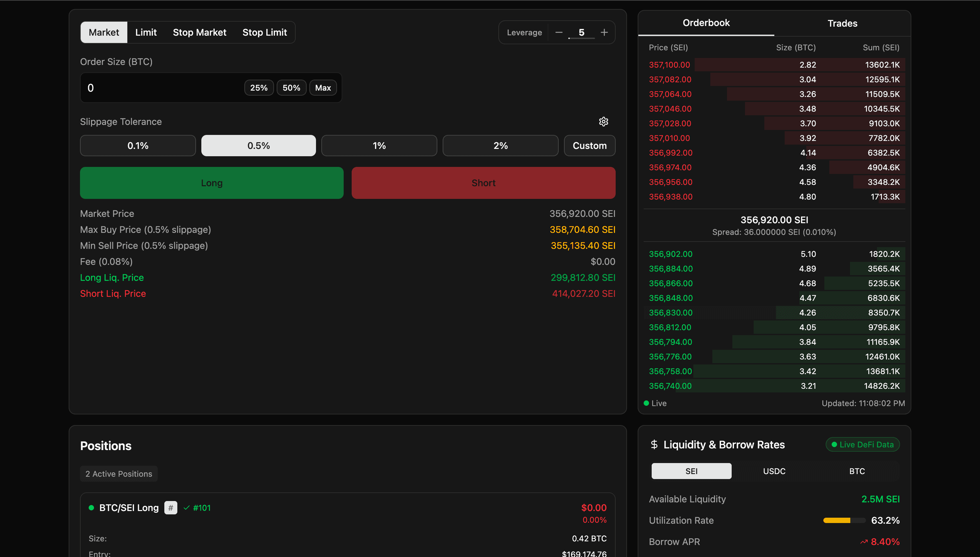This screenshot has height=557, width=980.
Task: Click ask price 357,046.00 row
Action: (x=774, y=109)
